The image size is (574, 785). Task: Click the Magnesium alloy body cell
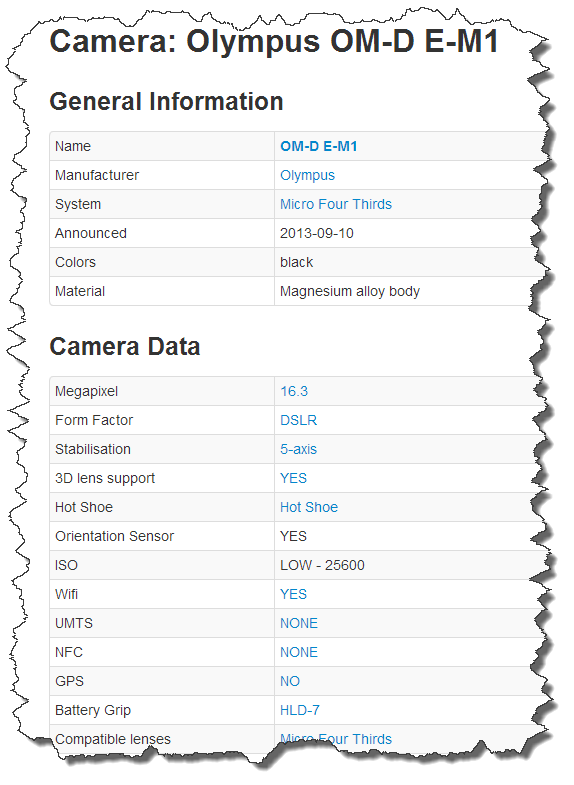coord(410,291)
